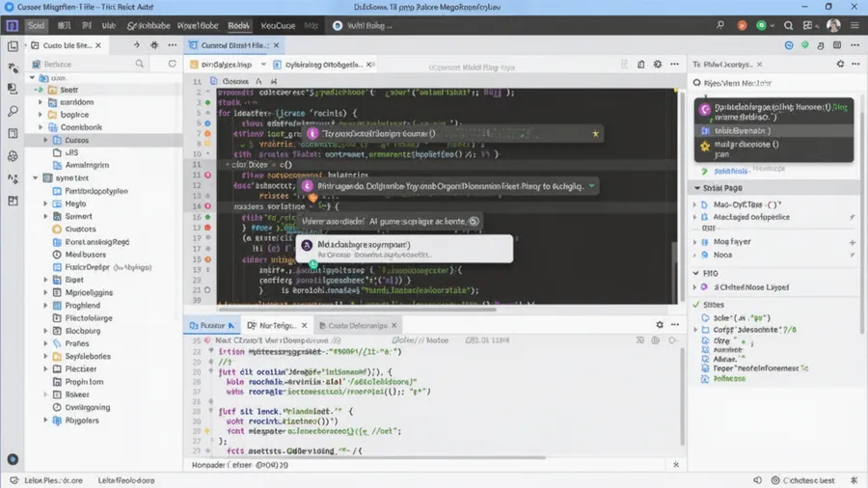The image size is (868, 488).
Task: Click the 'Wuhl Baiiog' toolbar button
Action: 363,25
